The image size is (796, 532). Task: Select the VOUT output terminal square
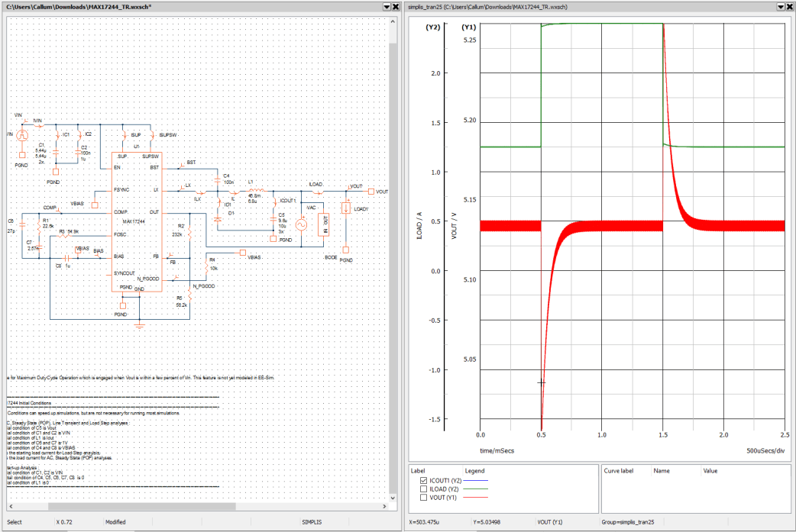tap(371, 192)
